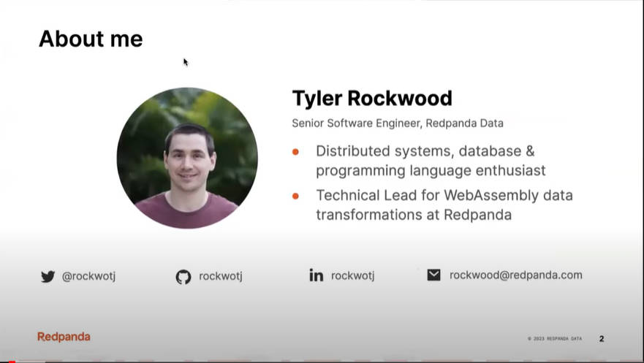Click the rockwood@redpanda.com email address
The image size is (644, 363).
pos(516,275)
